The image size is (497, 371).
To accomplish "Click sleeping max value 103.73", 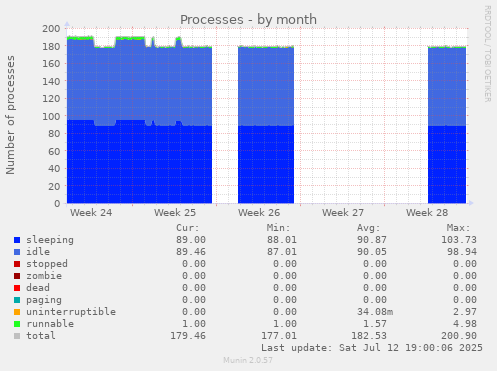I will click(459, 240).
